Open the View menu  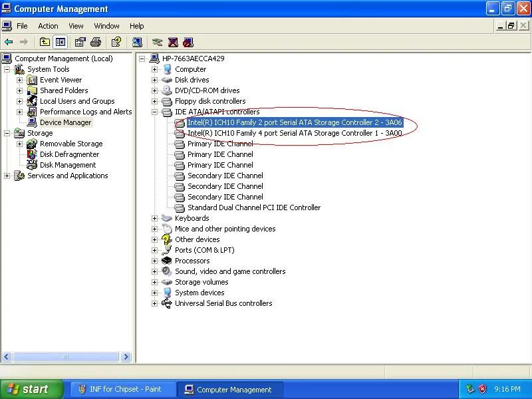pyautogui.click(x=76, y=26)
